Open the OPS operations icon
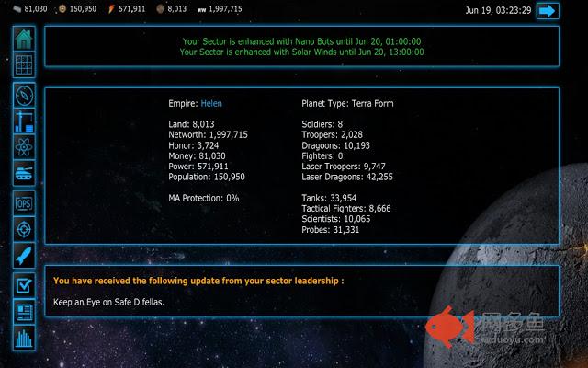588x368 pixels. [x=24, y=203]
